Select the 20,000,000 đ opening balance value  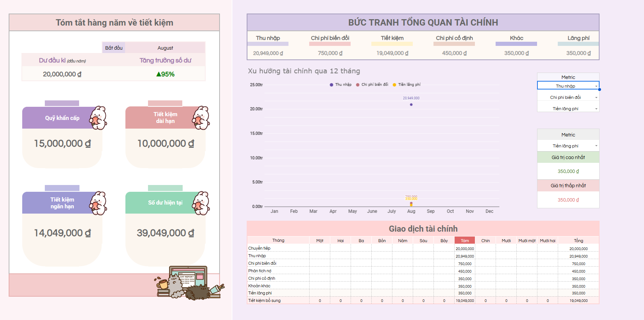tap(62, 74)
